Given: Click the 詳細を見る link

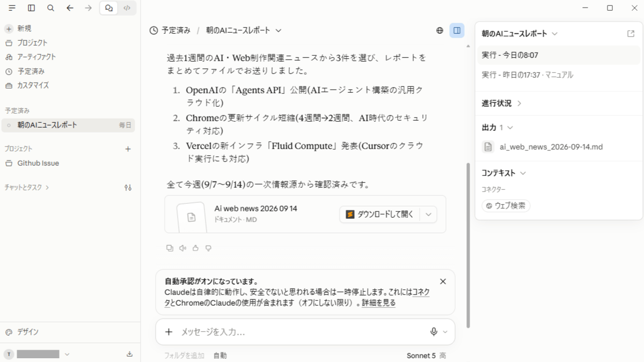Looking at the screenshot, I should click(378, 303).
